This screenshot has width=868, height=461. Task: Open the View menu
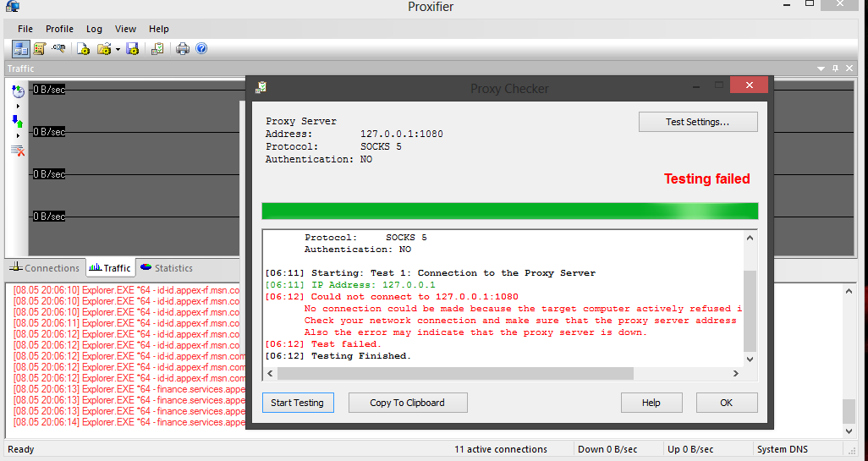126,29
